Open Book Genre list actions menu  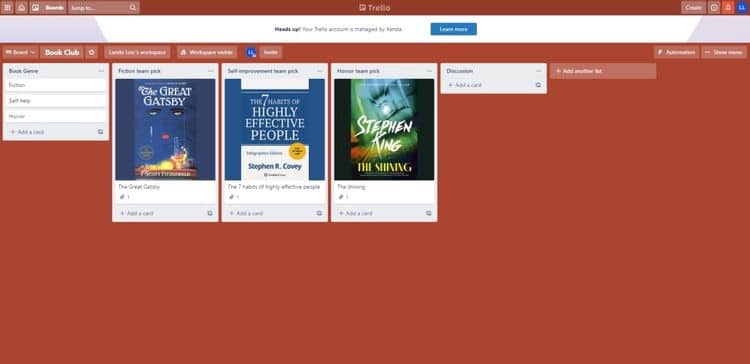(101, 71)
